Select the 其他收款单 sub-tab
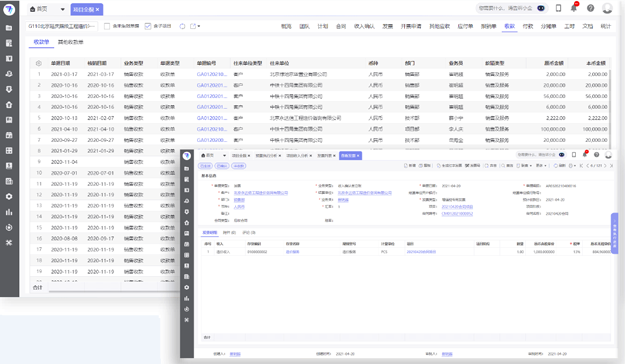Image resolution: width=625 pixels, height=364 pixels. 71,42
